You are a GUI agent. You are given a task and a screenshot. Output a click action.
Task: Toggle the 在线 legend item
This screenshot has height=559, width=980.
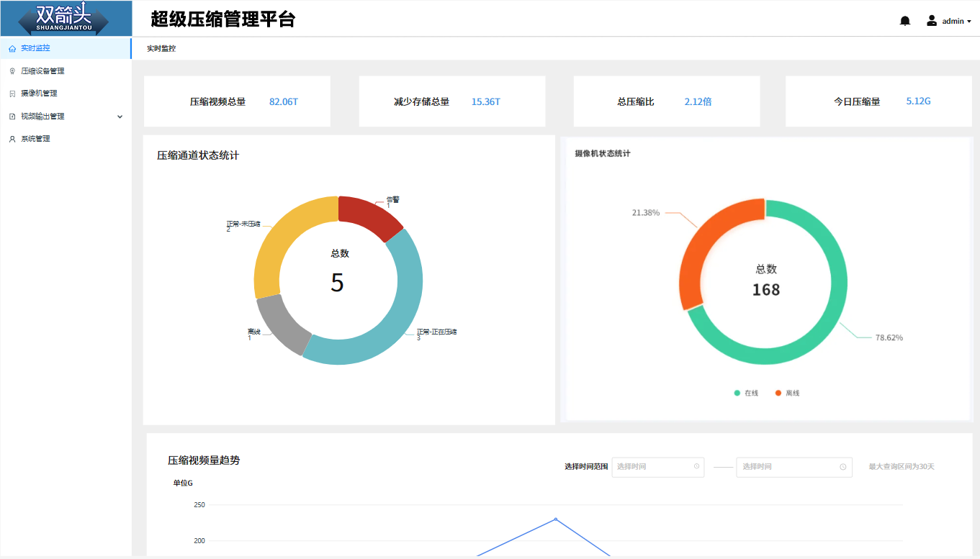tap(746, 394)
